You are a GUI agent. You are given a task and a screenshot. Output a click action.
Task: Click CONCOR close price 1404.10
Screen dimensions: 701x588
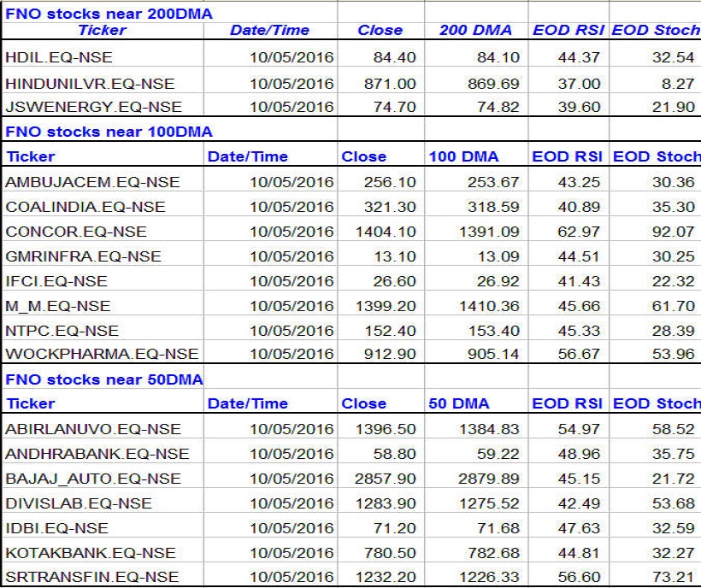[x=383, y=232]
